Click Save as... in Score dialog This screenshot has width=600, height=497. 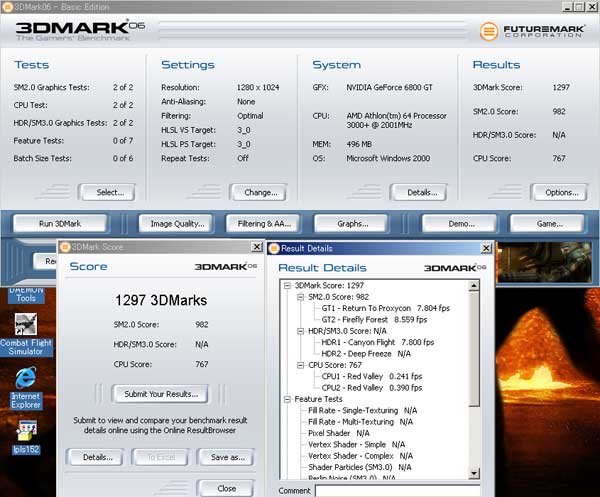[226, 457]
